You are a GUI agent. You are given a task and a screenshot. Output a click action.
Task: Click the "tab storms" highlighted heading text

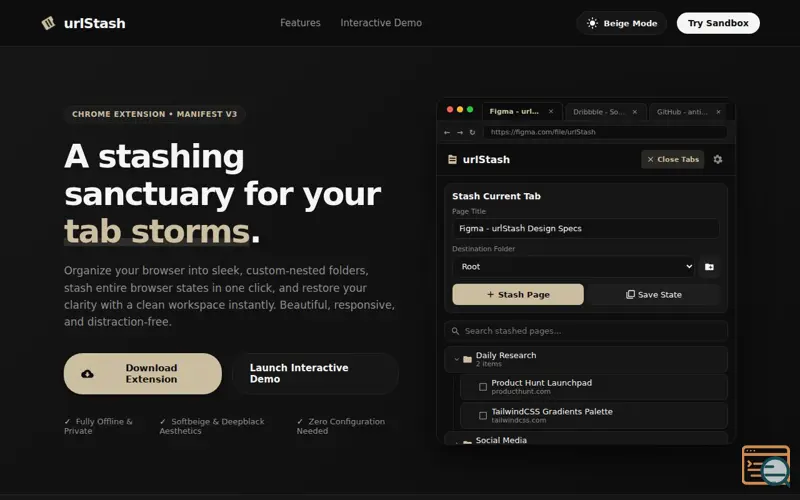point(157,232)
